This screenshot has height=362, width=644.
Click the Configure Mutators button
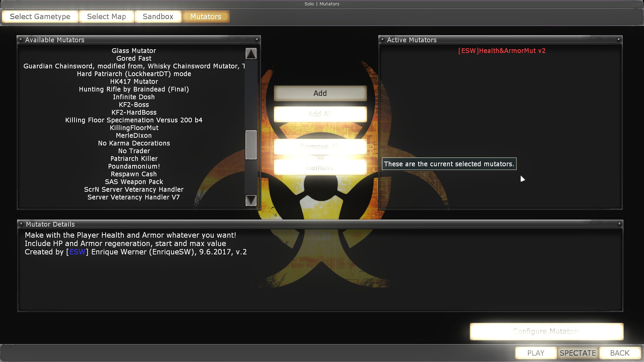[546, 331]
